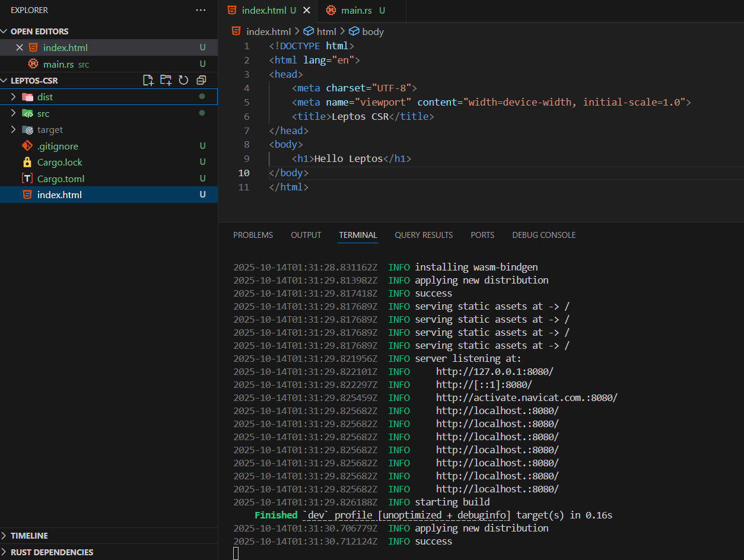This screenshot has width=744, height=560.
Task: Click untracked U badge beside Cargo.toml
Action: coord(202,179)
